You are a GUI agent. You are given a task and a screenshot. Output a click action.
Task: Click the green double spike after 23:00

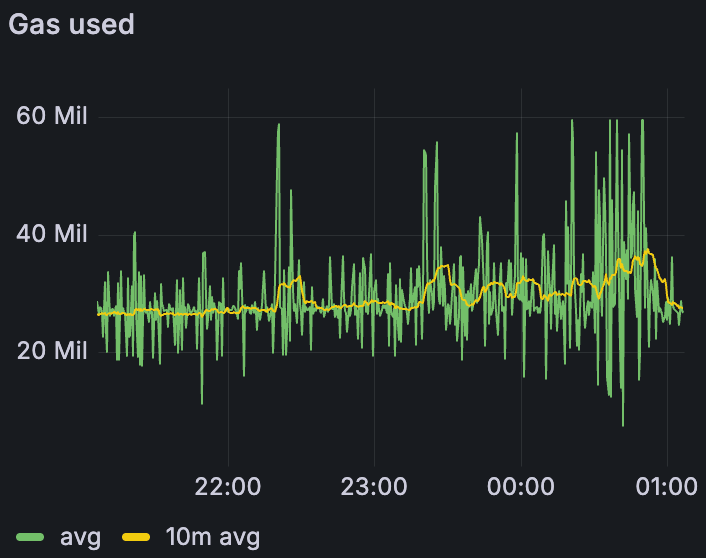(425, 152)
